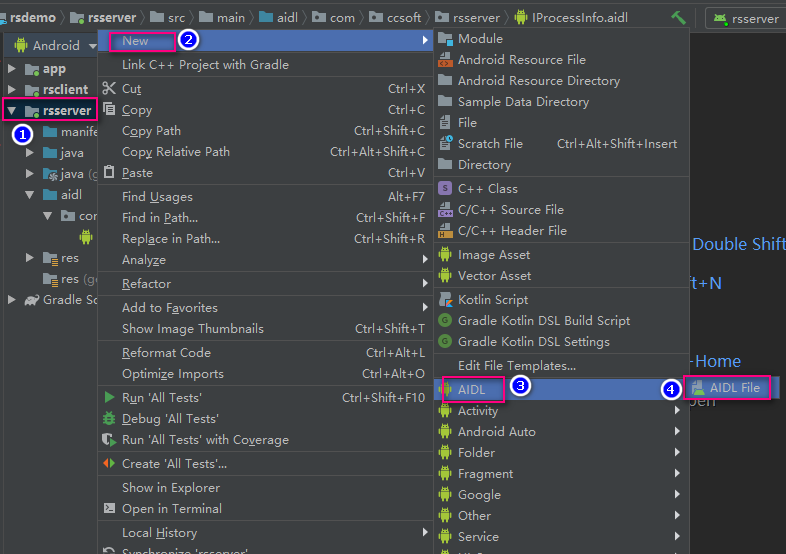Expand the Gradle Scripts node

(12, 300)
